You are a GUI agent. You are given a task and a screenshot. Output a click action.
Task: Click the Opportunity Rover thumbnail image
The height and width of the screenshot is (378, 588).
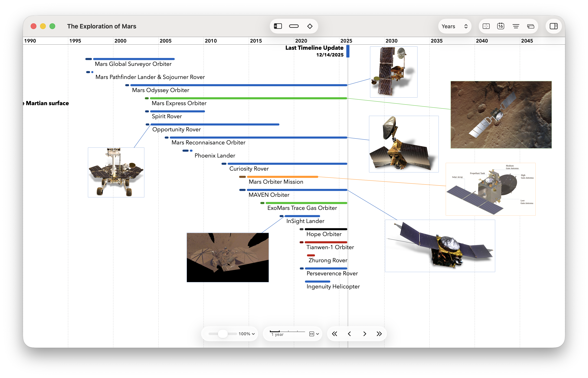[x=116, y=173]
